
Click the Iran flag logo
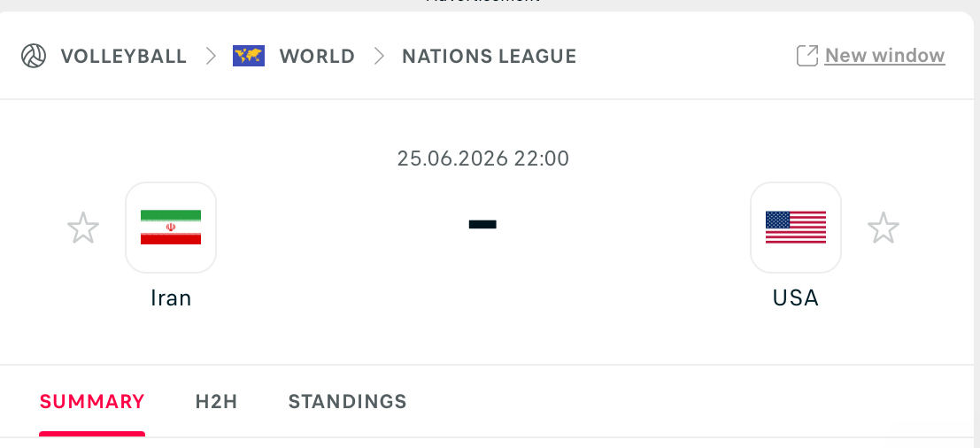(171, 228)
